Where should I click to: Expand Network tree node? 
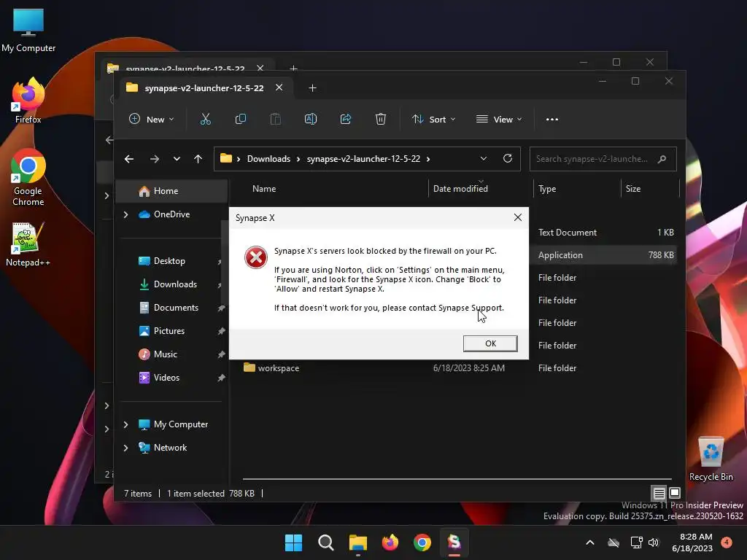[x=125, y=448]
